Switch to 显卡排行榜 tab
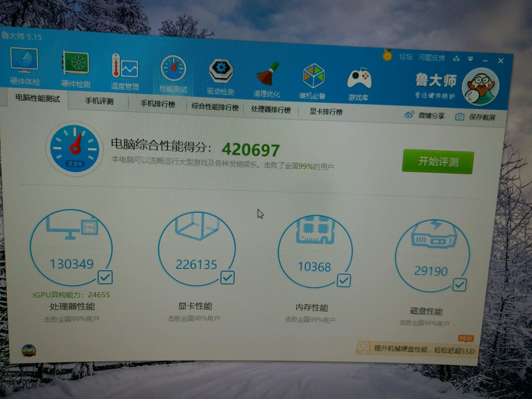This screenshot has width=532, height=399. (326, 112)
